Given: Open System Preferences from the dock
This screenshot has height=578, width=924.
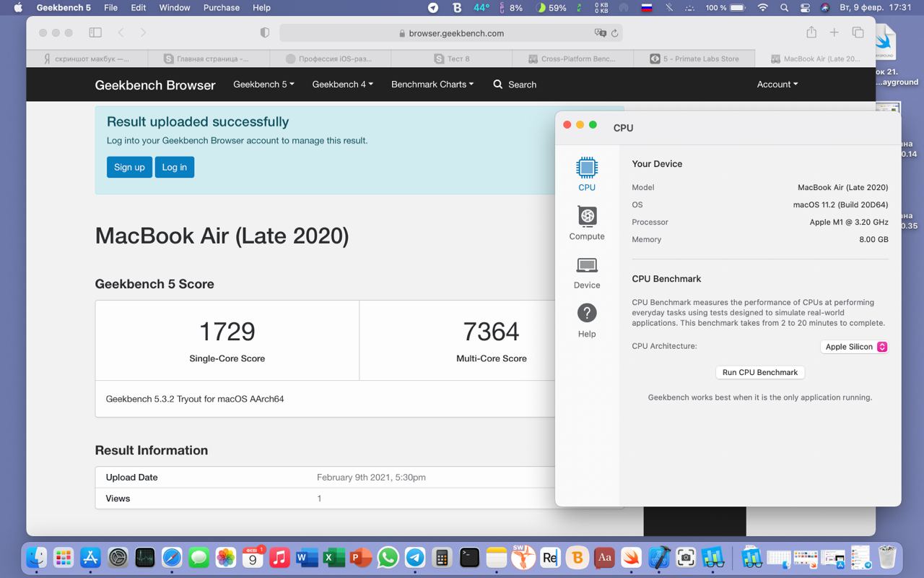Looking at the screenshot, I should (x=118, y=558).
